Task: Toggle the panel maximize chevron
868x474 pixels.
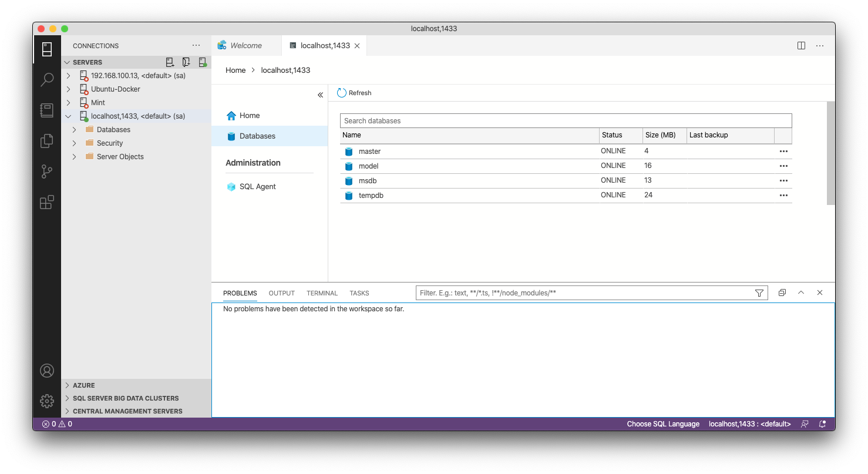Action: tap(801, 293)
